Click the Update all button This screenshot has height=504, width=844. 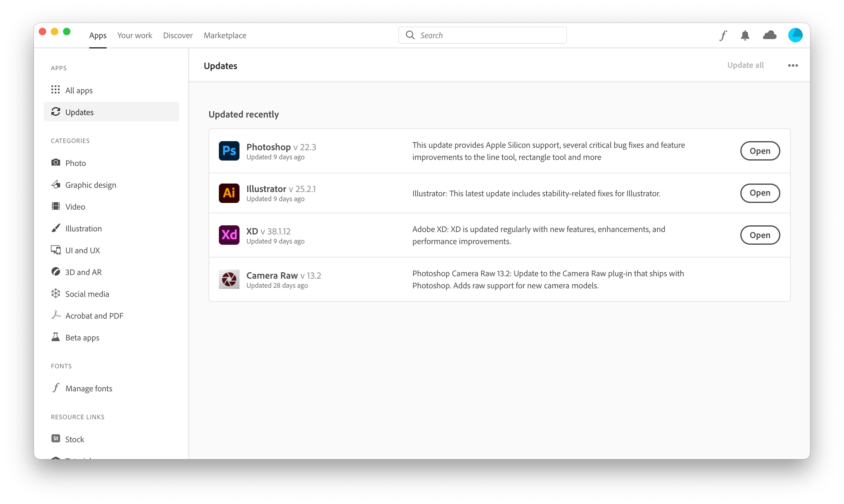(x=745, y=65)
